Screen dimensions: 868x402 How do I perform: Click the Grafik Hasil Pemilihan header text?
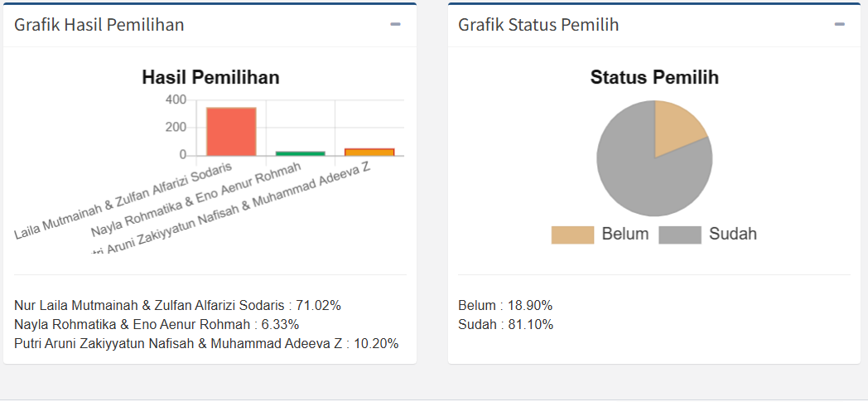(x=99, y=25)
